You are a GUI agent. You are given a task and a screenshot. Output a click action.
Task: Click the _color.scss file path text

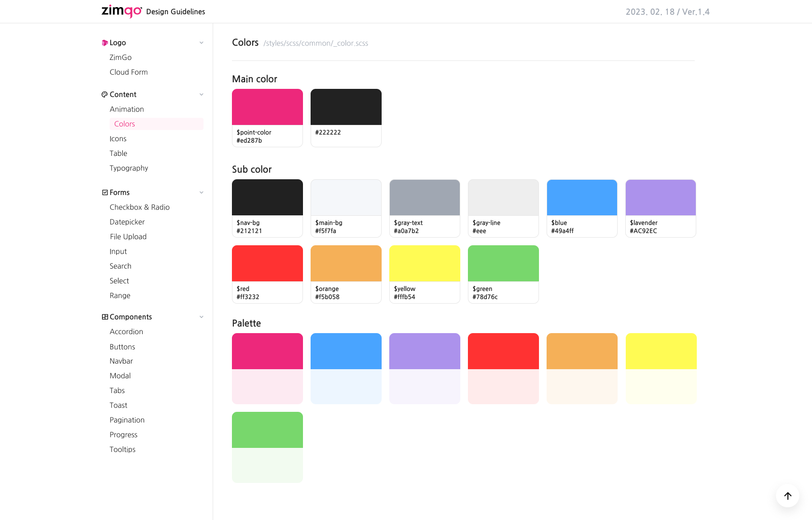tap(316, 43)
